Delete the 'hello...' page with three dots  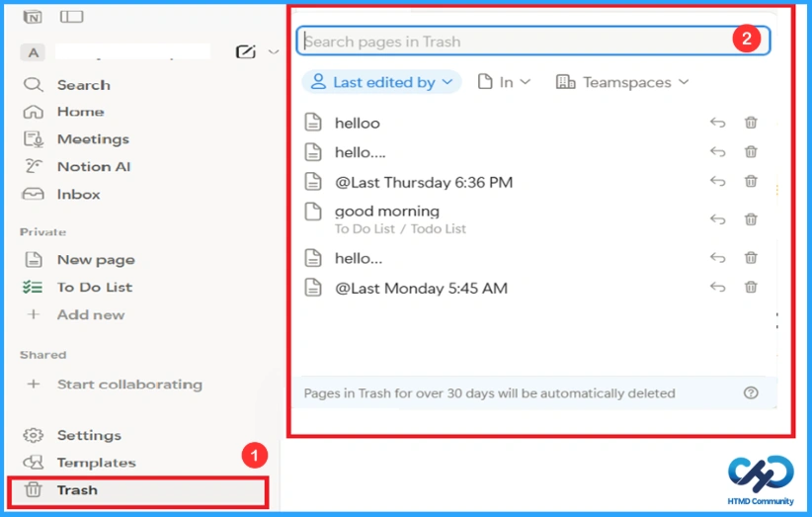point(751,257)
